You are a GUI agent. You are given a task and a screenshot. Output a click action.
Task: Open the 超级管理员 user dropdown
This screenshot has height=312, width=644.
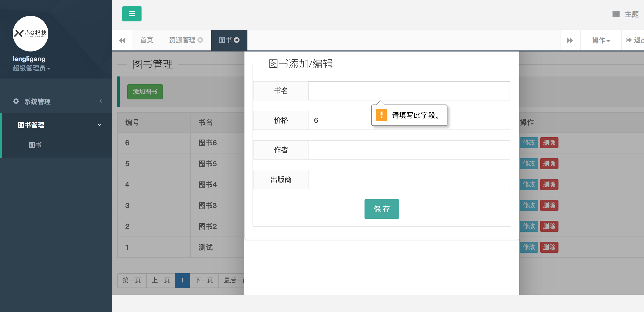coord(32,68)
